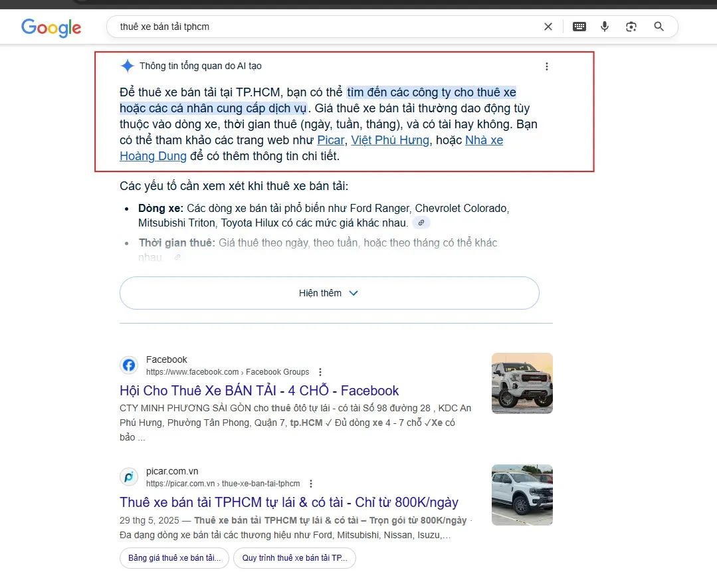The image size is (717, 588).
Task: Open search by image lens
Action: pyautogui.click(x=631, y=27)
